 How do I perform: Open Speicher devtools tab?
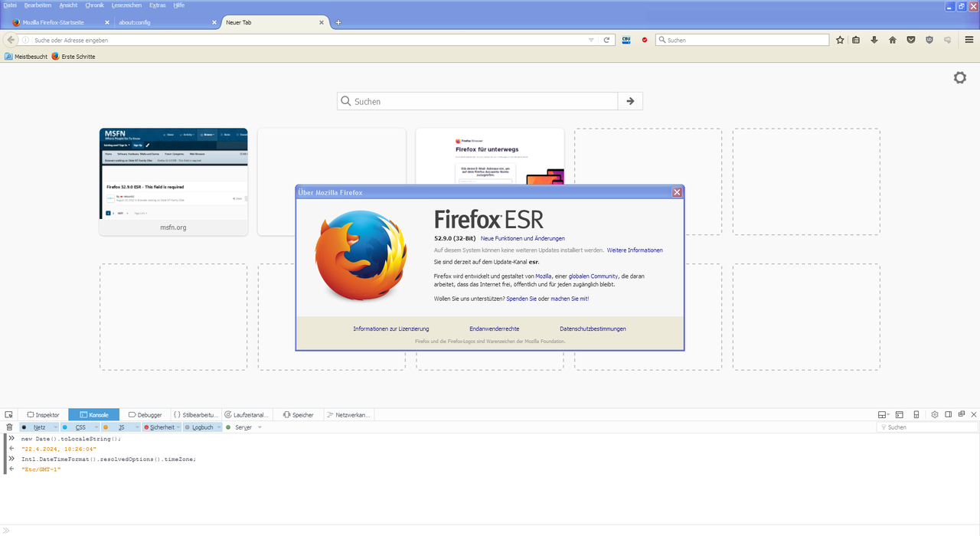coord(298,414)
